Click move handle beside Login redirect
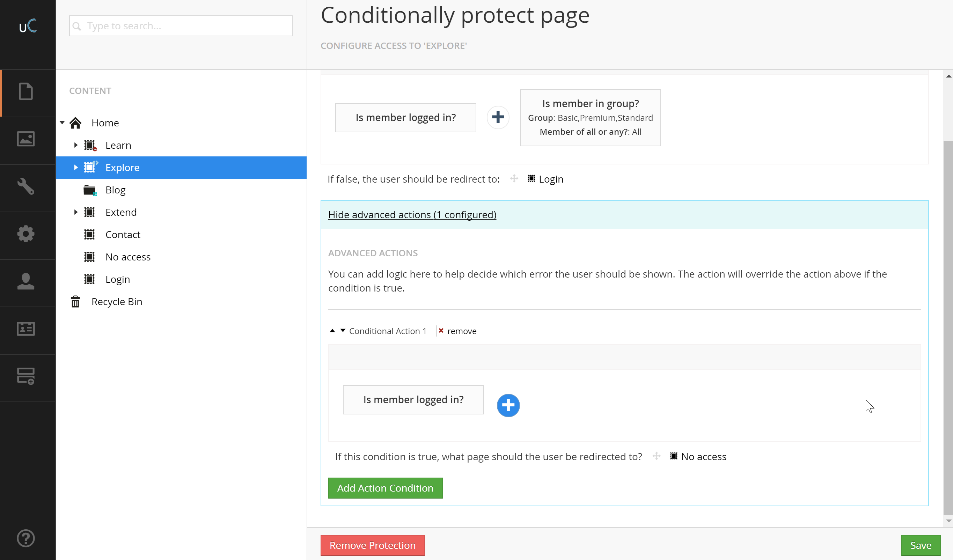Viewport: 953px width, 560px height. click(x=514, y=178)
